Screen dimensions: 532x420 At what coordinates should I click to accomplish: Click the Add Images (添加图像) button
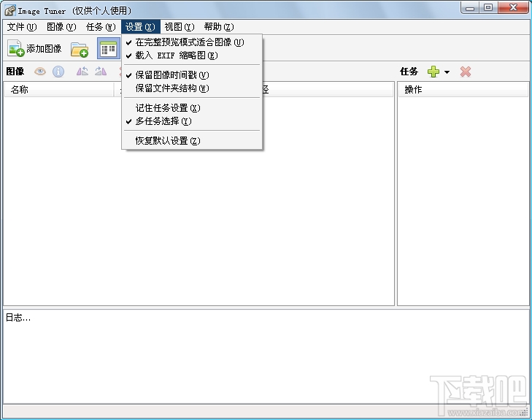[34, 48]
